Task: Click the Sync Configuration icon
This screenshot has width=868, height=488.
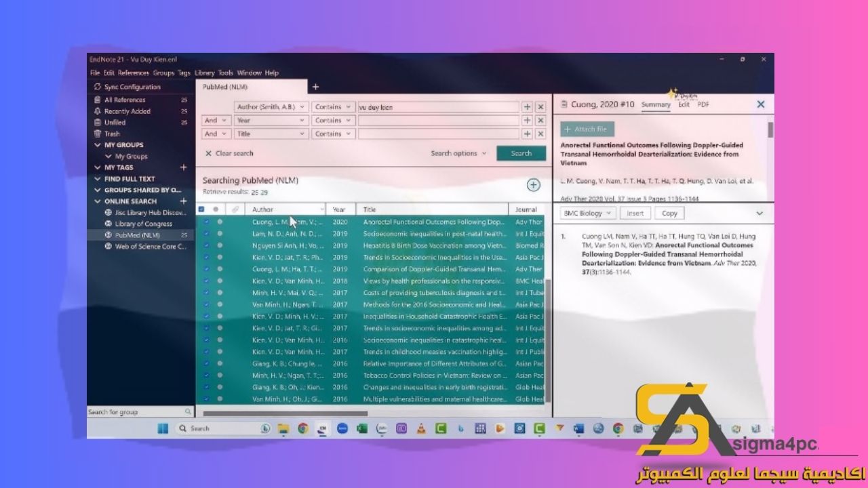Action: pos(98,87)
